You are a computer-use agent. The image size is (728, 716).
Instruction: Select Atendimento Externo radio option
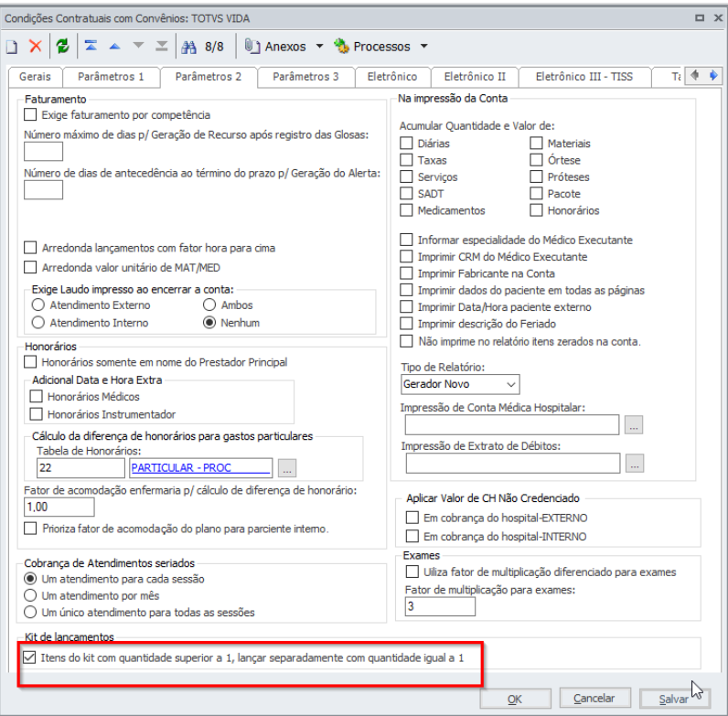(38, 305)
